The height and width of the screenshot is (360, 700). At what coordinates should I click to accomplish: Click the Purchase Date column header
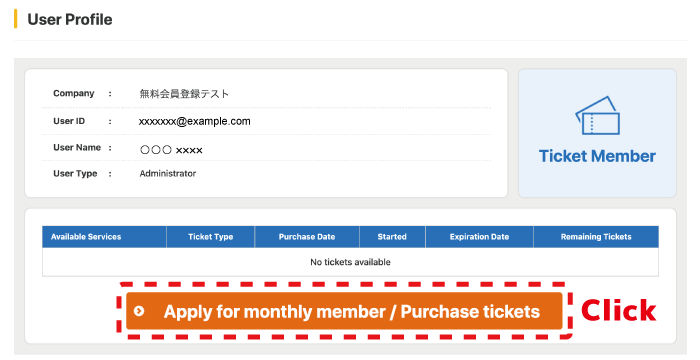coord(307,237)
